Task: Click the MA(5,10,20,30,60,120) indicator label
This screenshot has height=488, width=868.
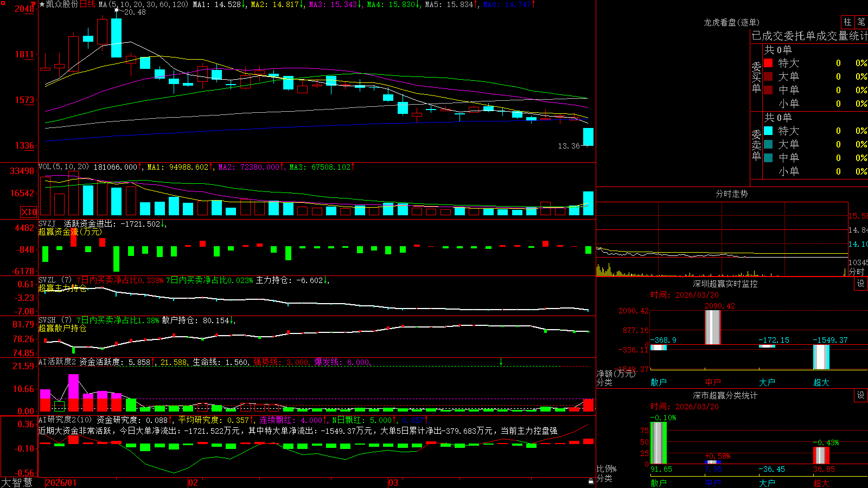Action: [144, 4]
